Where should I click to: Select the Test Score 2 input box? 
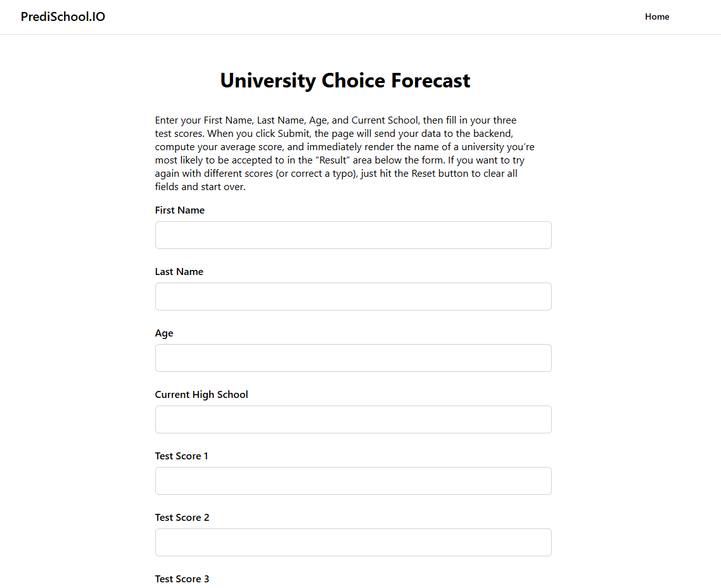(x=353, y=542)
